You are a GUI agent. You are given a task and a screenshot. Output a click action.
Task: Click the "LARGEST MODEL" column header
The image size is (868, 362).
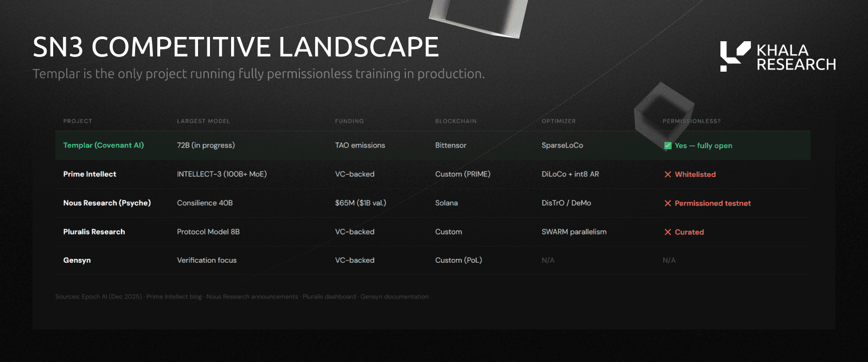click(203, 121)
